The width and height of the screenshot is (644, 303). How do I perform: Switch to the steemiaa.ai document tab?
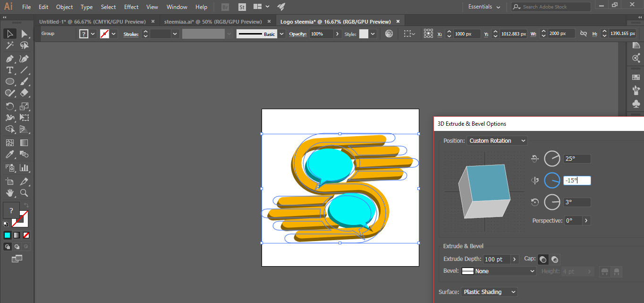(212, 22)
